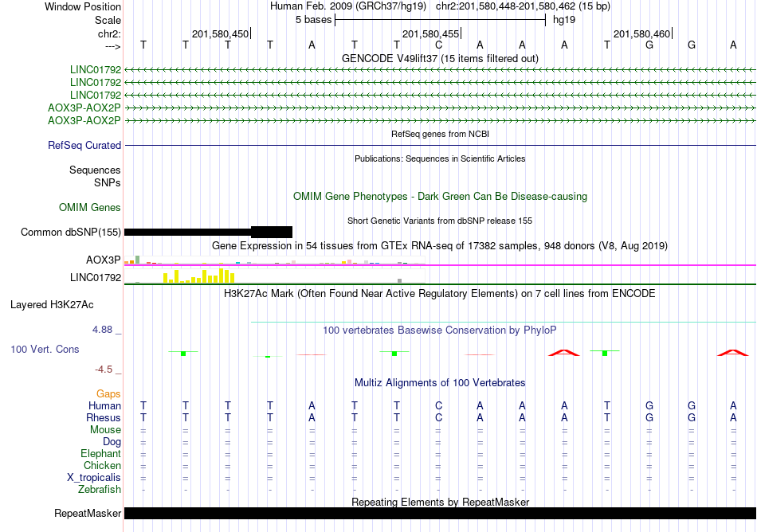Image resolution: width=757 pixels, height=532 pixels.
Task: Select the X_tropicalis alignment row label
Action: pos(94,478)
